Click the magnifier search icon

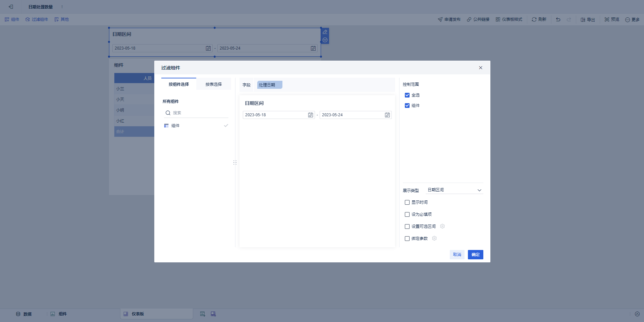[x=168, y=113]
